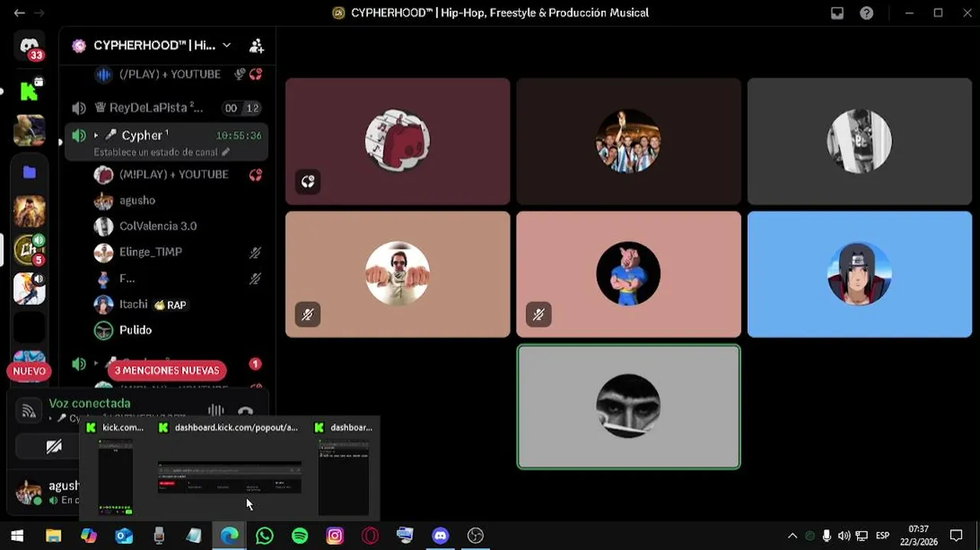Collapse the Cypher voice channel arrow
980x550 pixels.
(x=95, y=135)
